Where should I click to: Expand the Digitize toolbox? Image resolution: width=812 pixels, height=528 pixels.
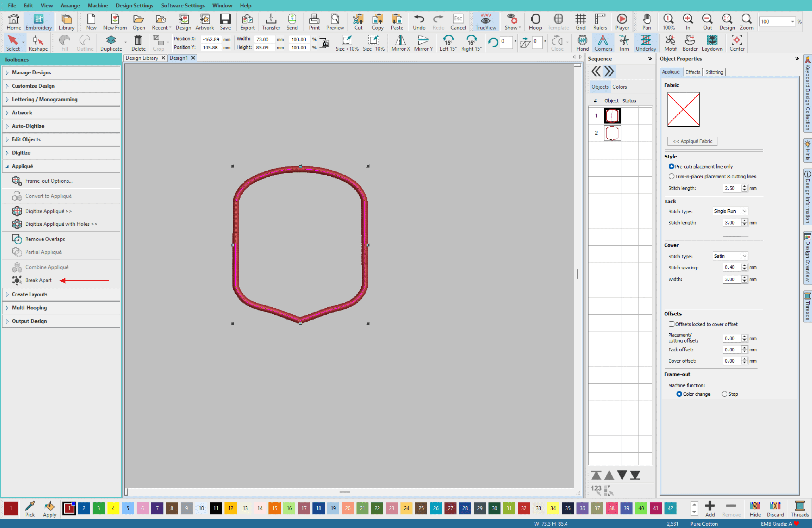tap(21, 153)
